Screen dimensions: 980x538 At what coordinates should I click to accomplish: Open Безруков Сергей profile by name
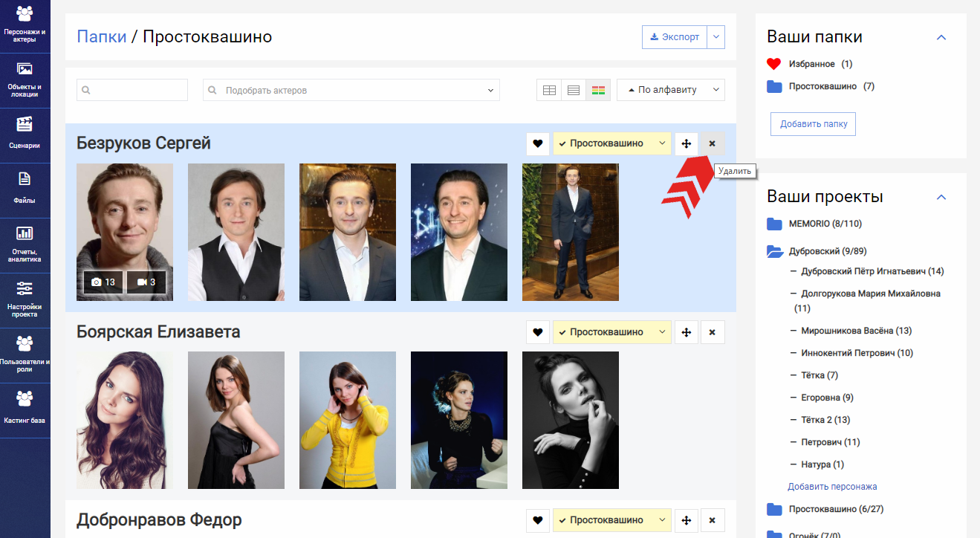(x=144, y=143)
